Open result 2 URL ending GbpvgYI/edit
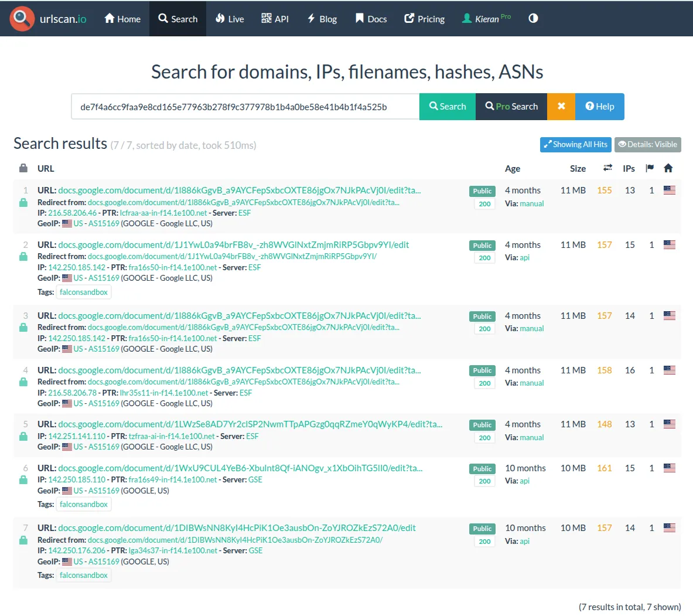The height and width of the screenshot is (616, 693). (233, 244)
